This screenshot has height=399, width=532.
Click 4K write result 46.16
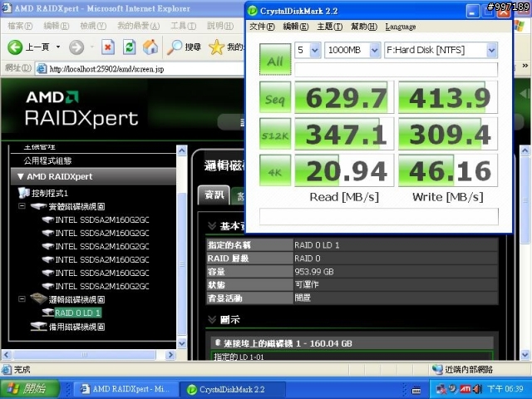[x=448, y=170]
